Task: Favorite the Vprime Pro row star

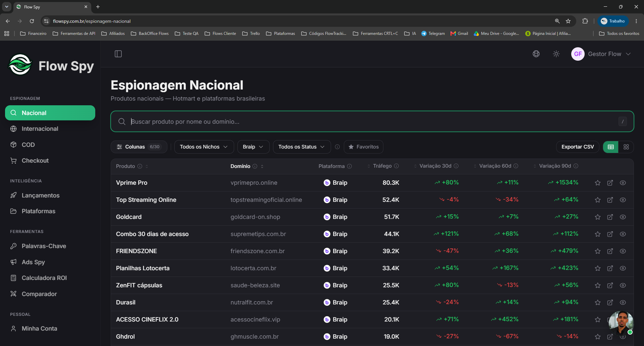Action: pos(598,183)
